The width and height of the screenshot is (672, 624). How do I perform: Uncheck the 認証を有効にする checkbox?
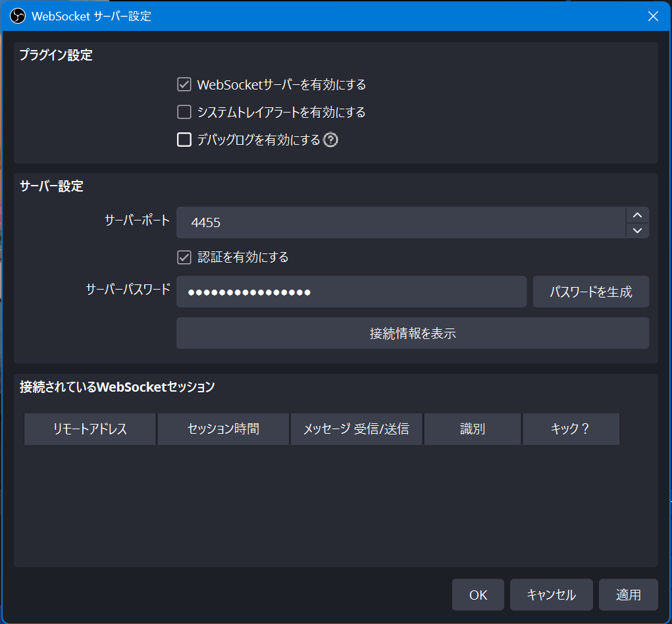tap(184, 257)
